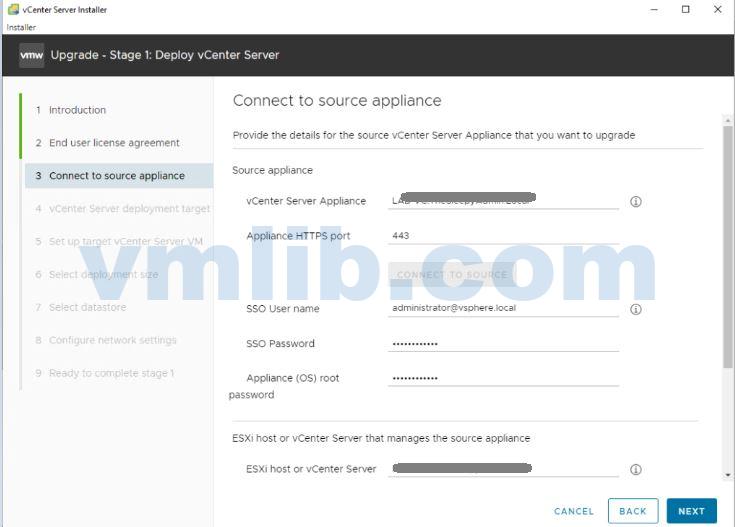The width and height of the screenshot is (735, 527).
Task: Click the 'Connect to source appliance' page heading
Action: coord(337,100)
